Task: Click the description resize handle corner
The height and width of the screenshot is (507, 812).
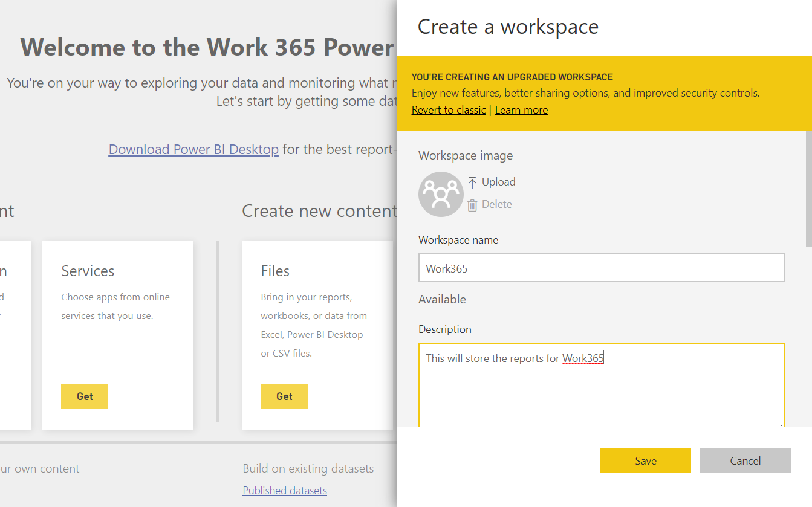Action: click(781, 425)
